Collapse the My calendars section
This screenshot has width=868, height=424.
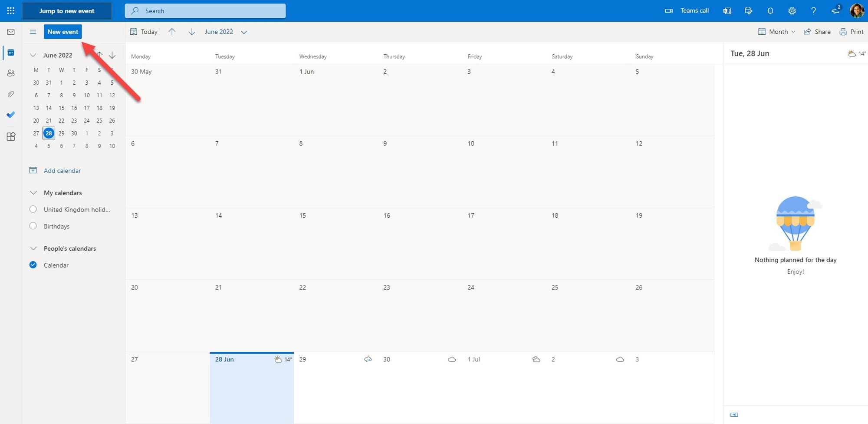33,192
